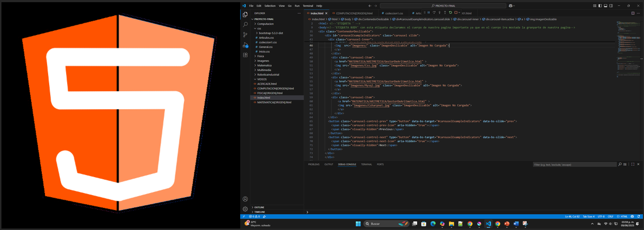This screenshot has width=644, height=230.
Task: Stop the debug session
Action: click(456, 13)
